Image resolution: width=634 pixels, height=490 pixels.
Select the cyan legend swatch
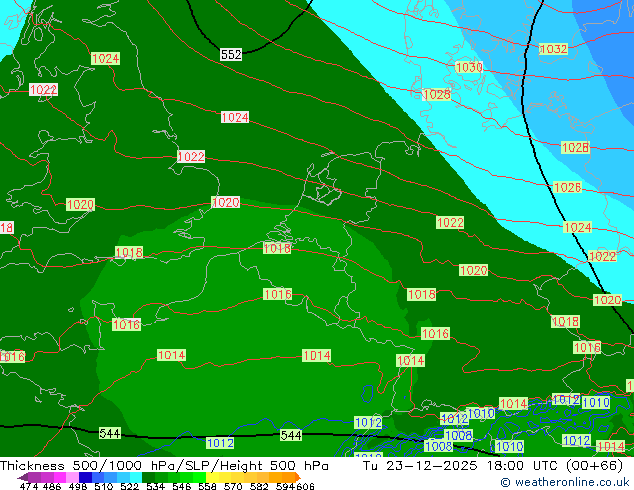pyautogui.click(x=136, y=477)
